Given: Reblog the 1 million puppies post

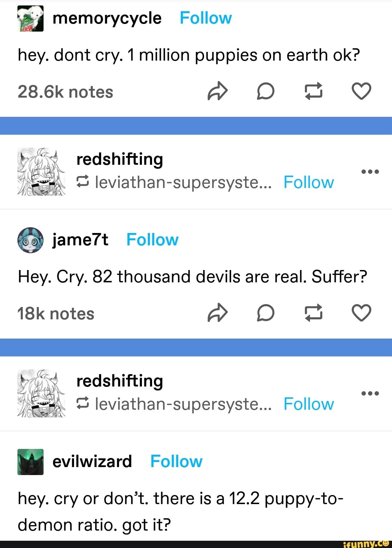Looking at the screenshot, I should [x=314, y=92].
